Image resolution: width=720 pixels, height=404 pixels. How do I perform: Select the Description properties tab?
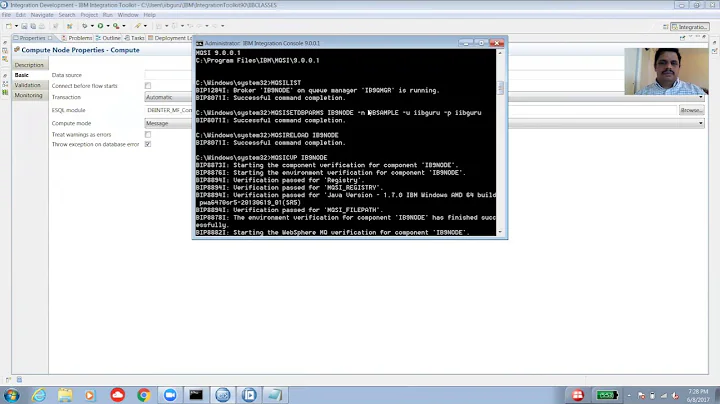pos(29,65)
